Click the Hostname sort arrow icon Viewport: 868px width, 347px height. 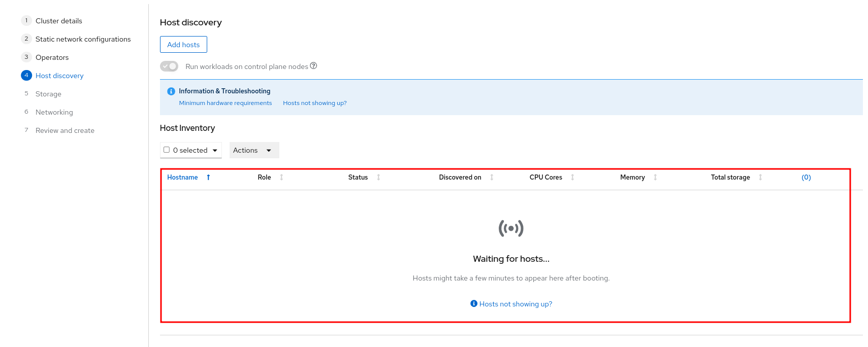coord(208,177)
